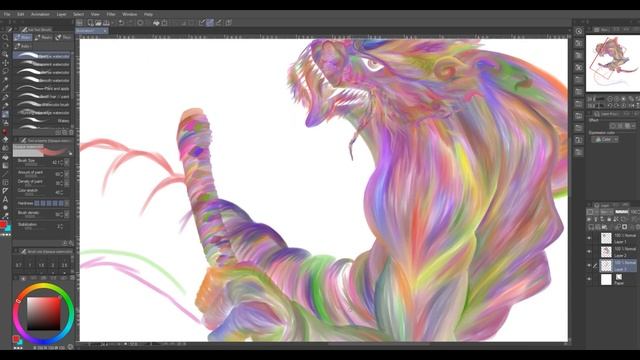Open the Animation menu
The width and height of the screenshot is (640, 360).
(x=40, y=14)
